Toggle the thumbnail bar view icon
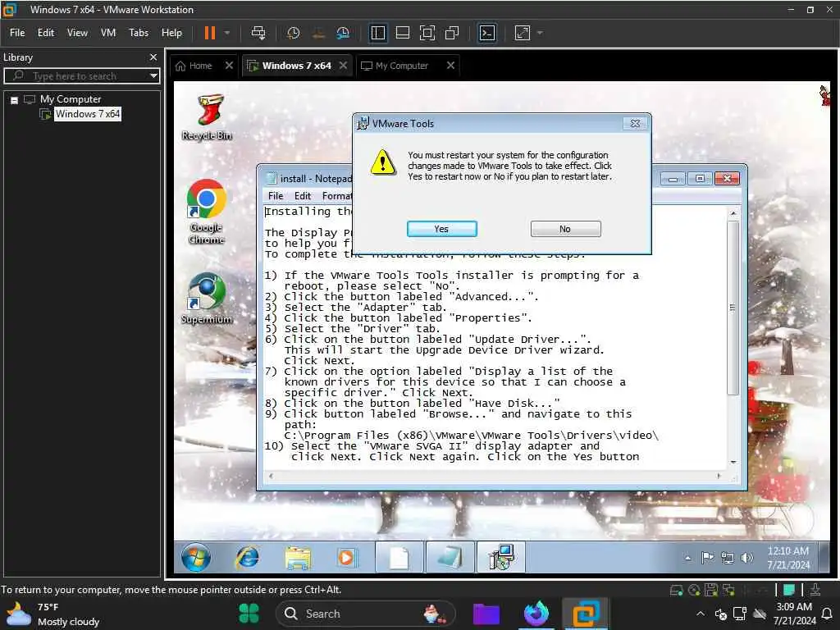 (402, 33)
